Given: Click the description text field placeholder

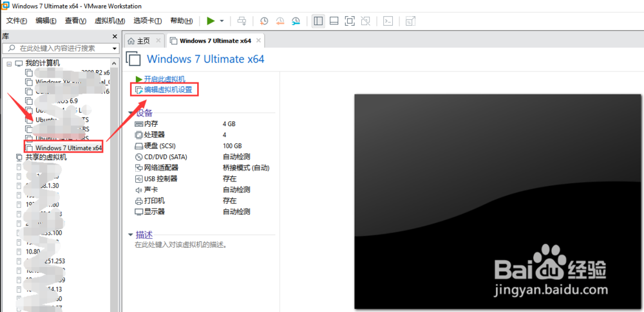Looking at the screenshot, I should [x=181, y=245].
